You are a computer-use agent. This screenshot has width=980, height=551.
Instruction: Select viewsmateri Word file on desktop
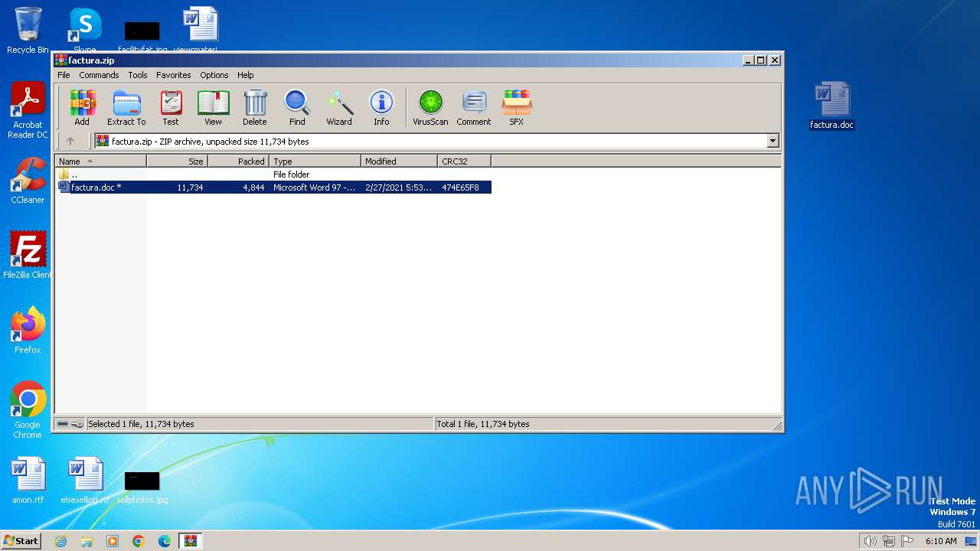pos(201,31)
